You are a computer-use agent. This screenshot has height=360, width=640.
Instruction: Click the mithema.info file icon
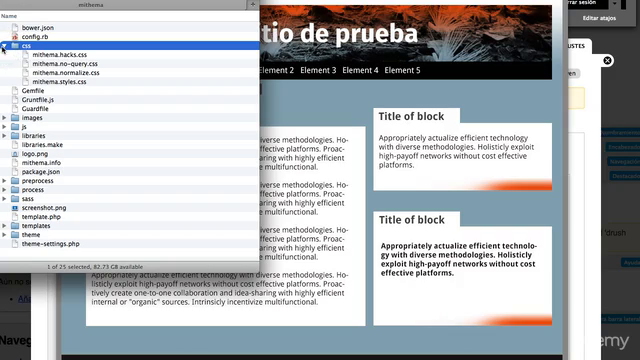click(15, 163)
